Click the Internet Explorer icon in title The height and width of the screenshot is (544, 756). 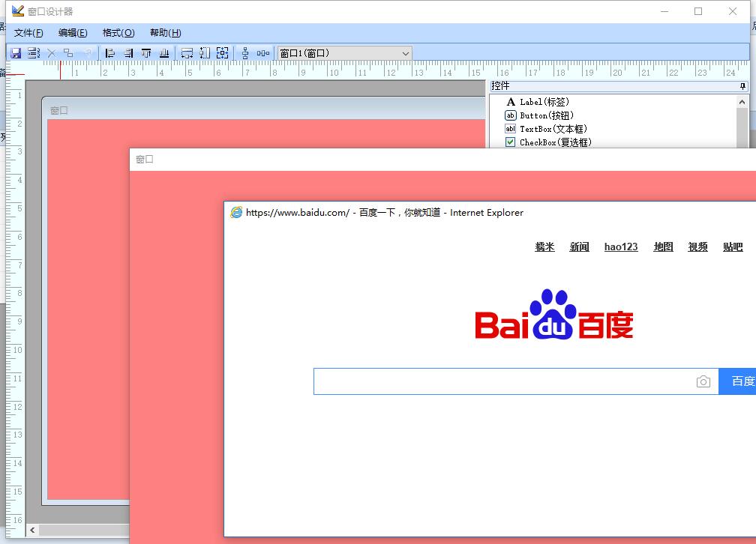tap(236, 213)
